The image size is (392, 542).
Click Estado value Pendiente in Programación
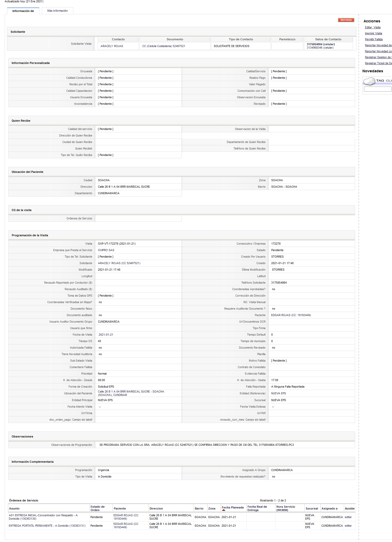277,250
